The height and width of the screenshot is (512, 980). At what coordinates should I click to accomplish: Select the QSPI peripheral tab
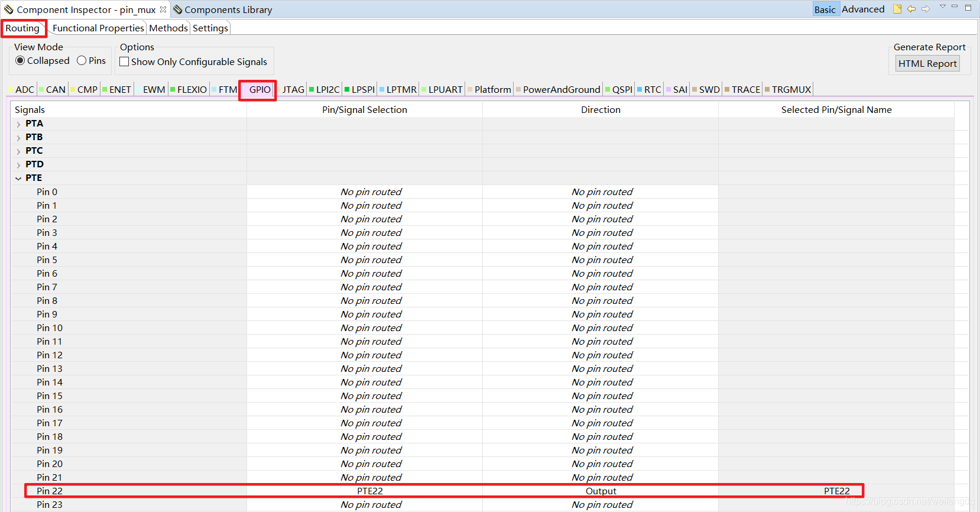coord(619,89)
